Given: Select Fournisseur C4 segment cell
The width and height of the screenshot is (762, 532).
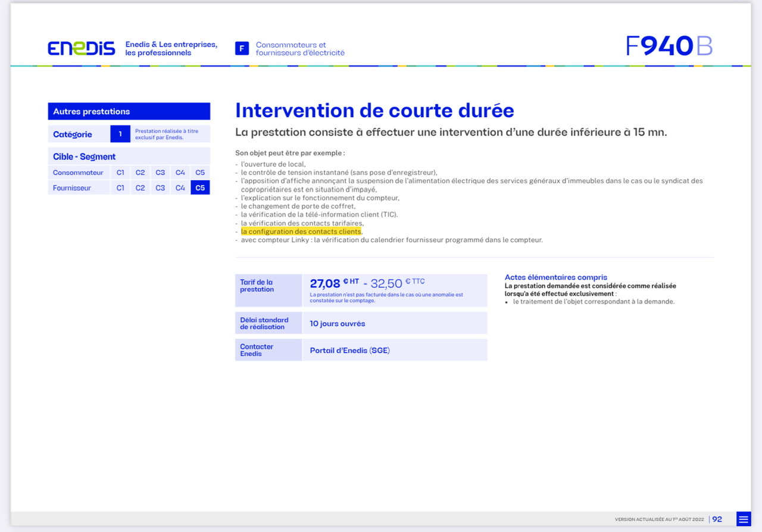Looking at the screenshot, I should click(x=180, y=187).
